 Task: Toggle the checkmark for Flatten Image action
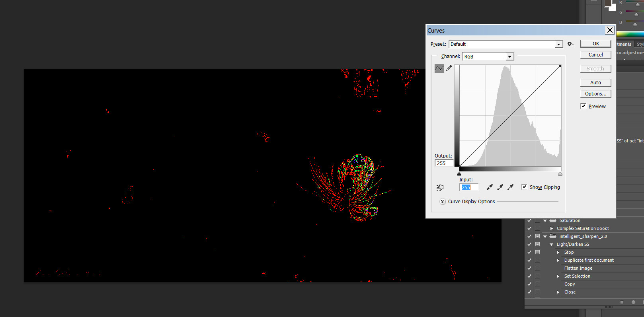pos(529,268)
